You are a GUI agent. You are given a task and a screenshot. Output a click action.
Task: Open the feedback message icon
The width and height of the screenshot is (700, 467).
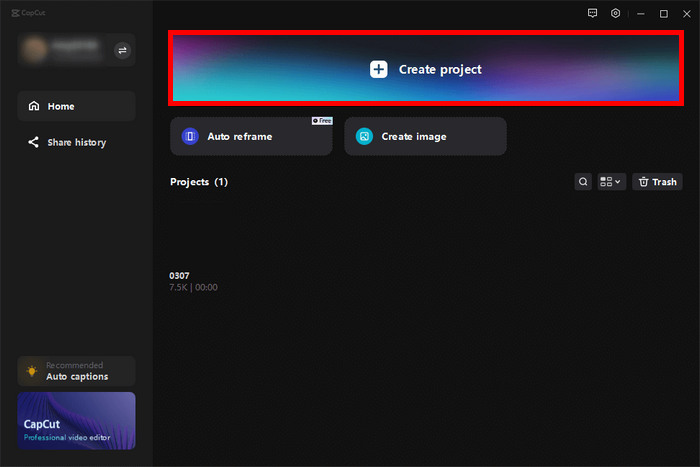(x=593, y=13)
